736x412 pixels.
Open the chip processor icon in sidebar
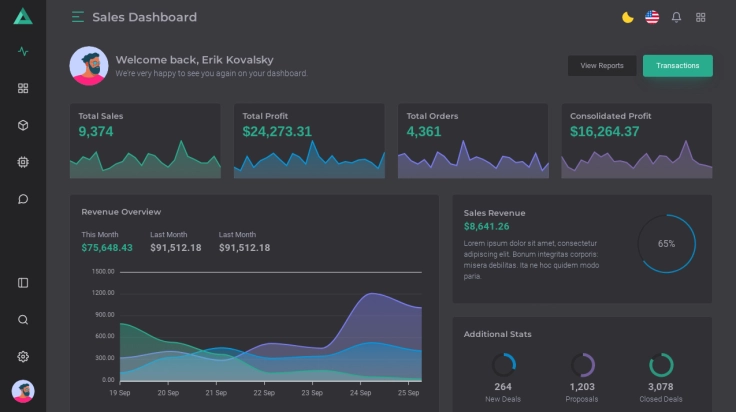[23, 162]
